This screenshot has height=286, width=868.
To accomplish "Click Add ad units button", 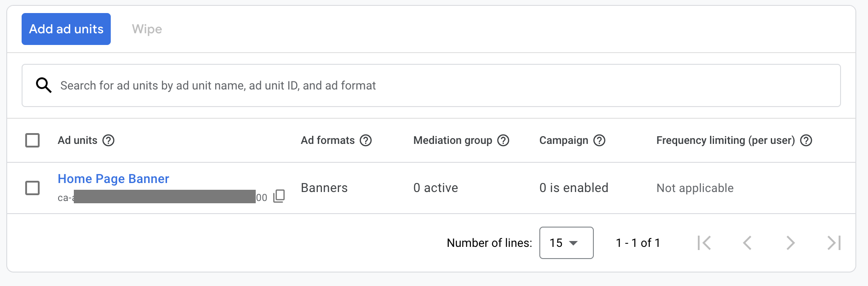I will click(x=66, y=29).
